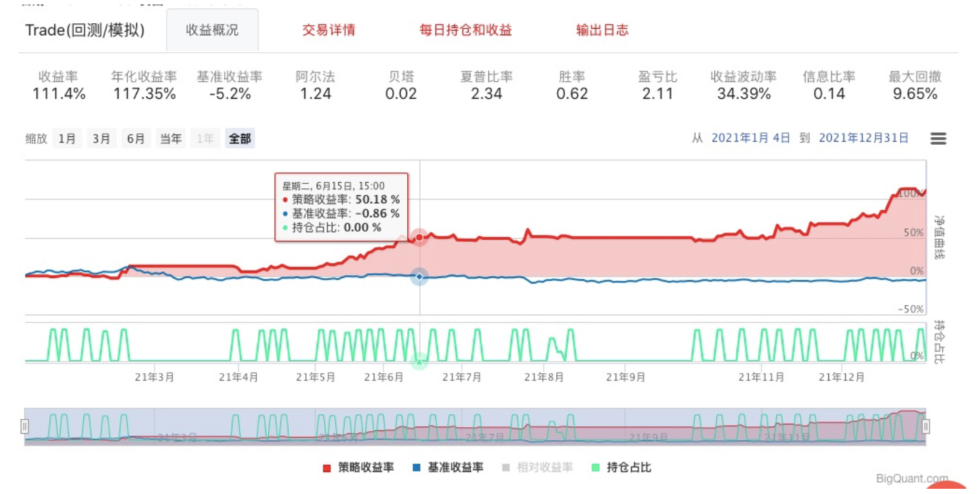
Task: Hide 持仓占比 series via legend
Action: 621,467
